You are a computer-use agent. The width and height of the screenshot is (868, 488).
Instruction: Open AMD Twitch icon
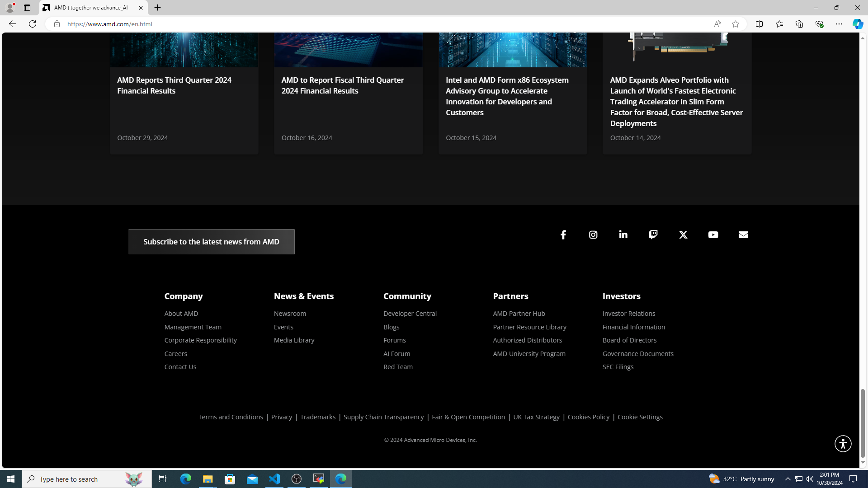pos(653,235)
